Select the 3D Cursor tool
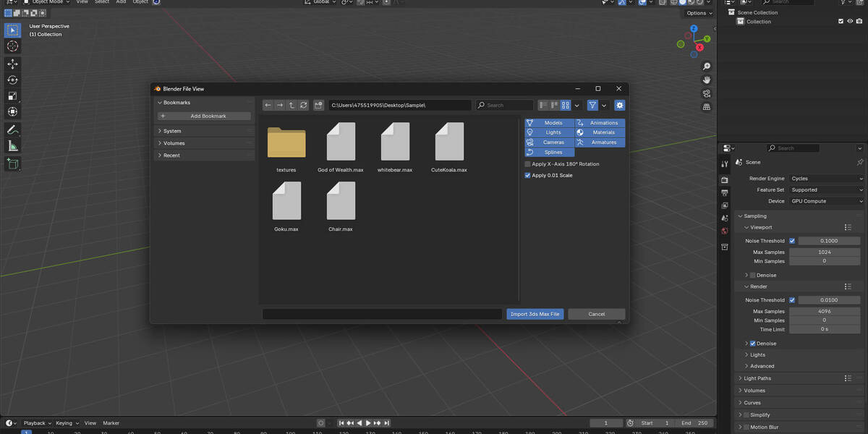This screenshot has height=434, width=868. [x=12, y=46]
